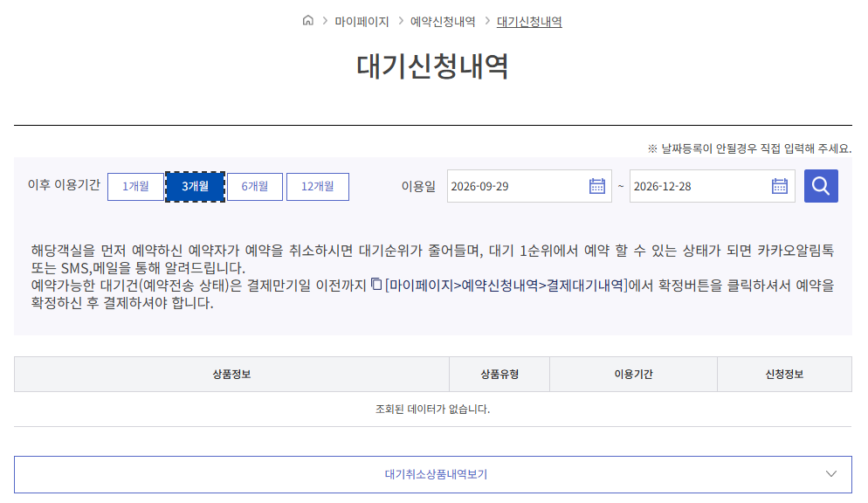The height and width of the screenshot is (503, 868).
Task: Select the 6개월 period option
Action: click(255, 187)
